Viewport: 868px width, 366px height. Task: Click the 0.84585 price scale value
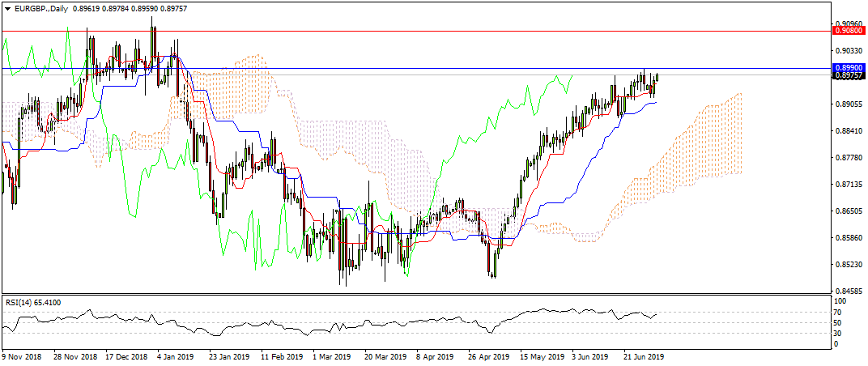[847, 291]
